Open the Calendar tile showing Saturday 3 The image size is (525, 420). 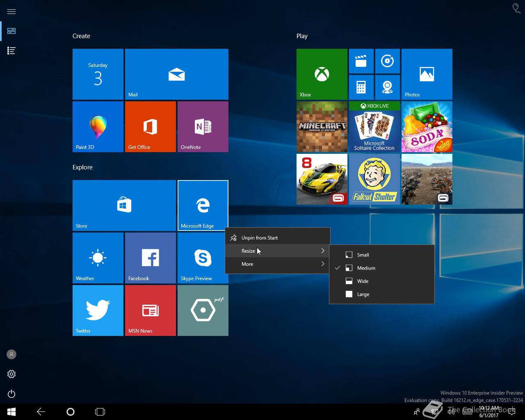[x=98, y=74]
